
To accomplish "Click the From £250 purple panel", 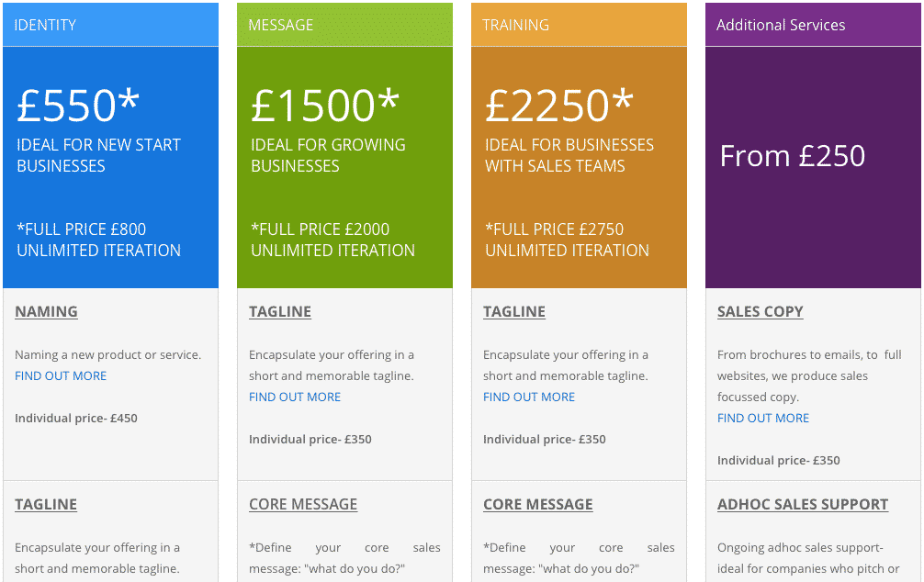I will [813, 167].
